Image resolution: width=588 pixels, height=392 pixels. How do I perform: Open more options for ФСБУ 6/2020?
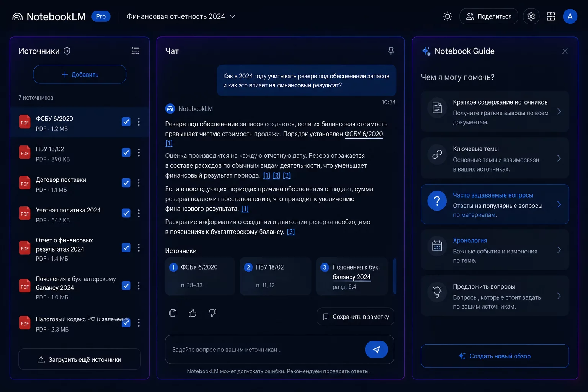coord(139,122)
